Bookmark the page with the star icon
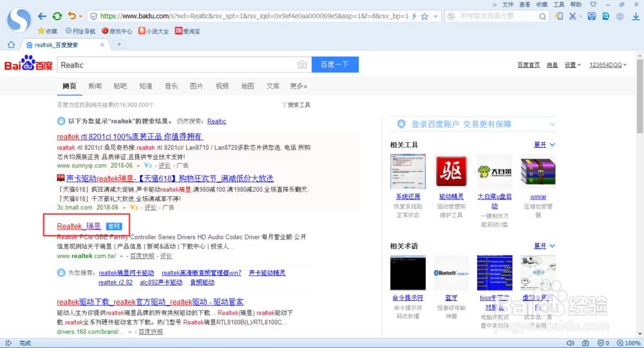The image size is (644, 348). point(424,17)
